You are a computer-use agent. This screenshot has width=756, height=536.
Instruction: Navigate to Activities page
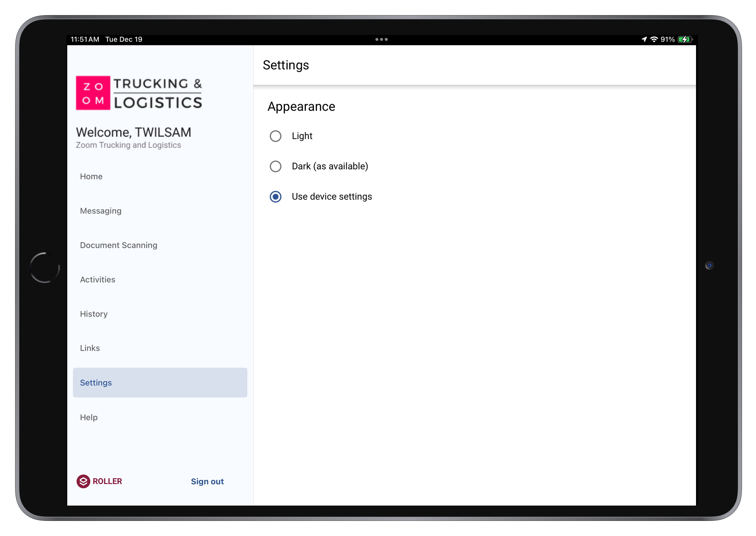click(x=98, y=279)
